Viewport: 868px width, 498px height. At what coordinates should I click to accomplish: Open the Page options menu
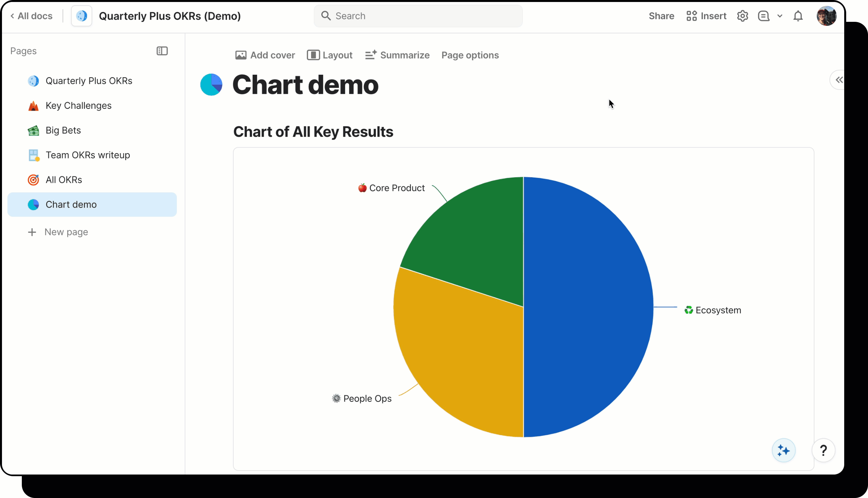[x=470, y=55]
